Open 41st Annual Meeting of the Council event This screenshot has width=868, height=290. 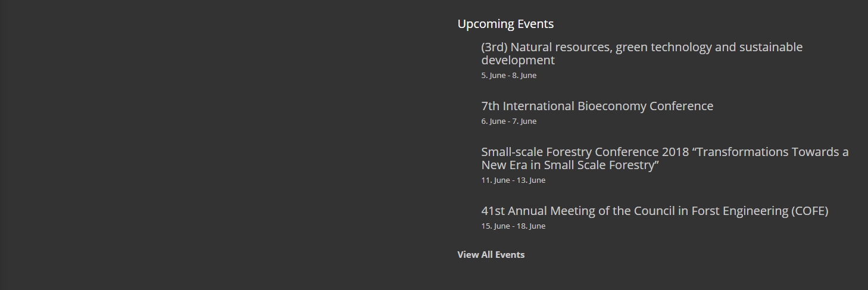[x=655, y=211]
